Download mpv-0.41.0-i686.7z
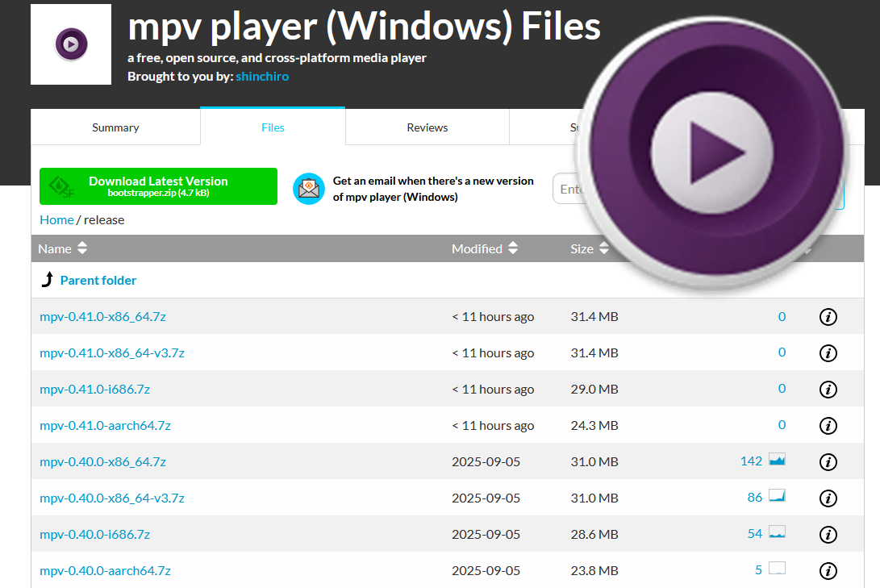 [95, 389]
